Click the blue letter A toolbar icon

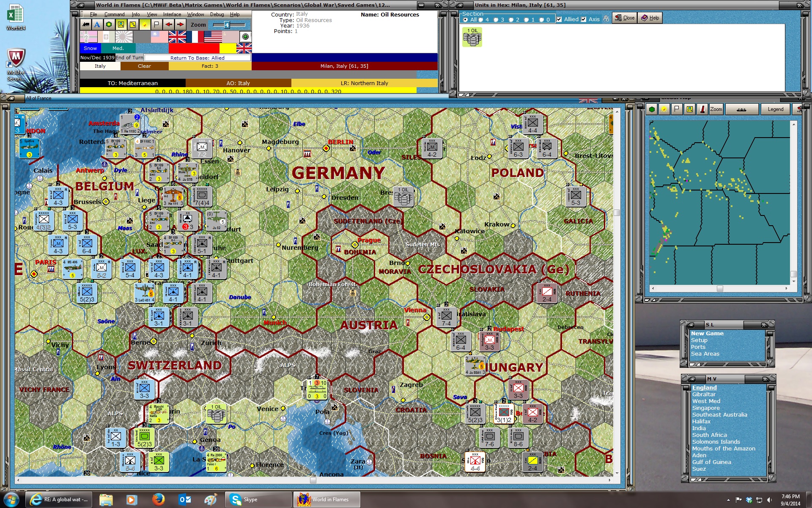[97, 25]
